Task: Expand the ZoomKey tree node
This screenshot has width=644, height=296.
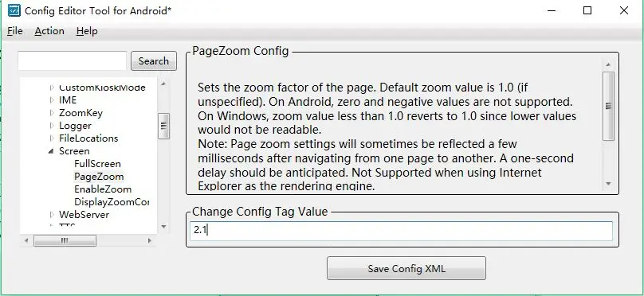Action: tap(52, 113)
